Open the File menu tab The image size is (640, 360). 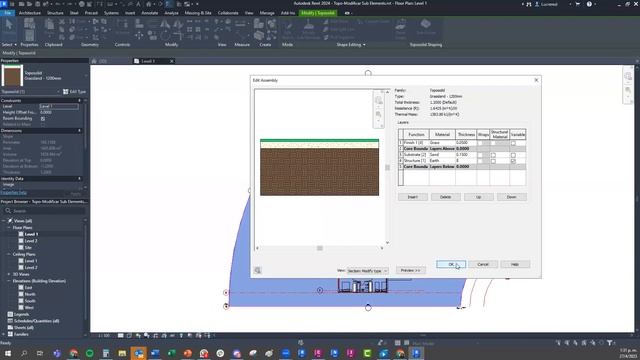pyautogui.click(x=7, y=13)
